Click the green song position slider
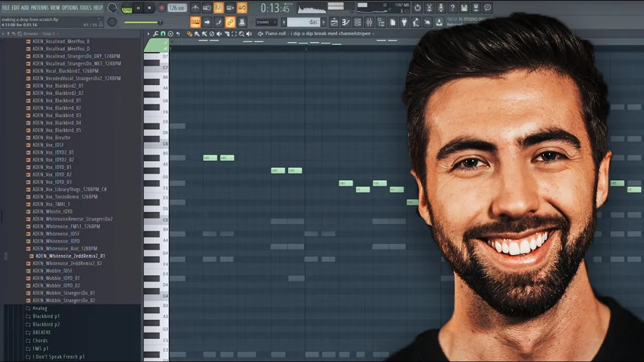The height and width of the screenshot is (362, 644). coord(143,22)
